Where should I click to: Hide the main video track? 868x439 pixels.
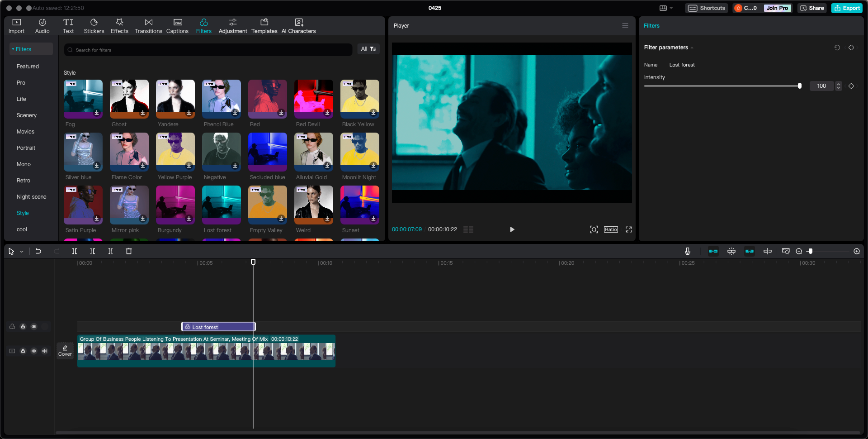(34, 351)
